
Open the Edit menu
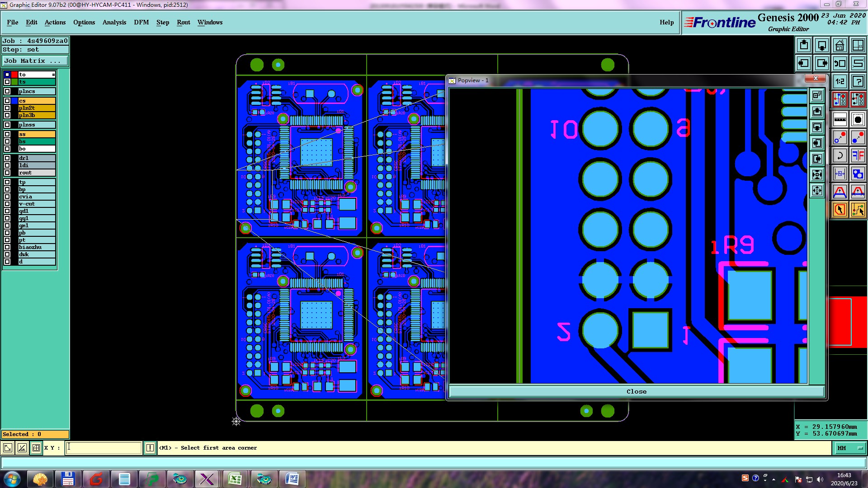(x=32, y=22)
